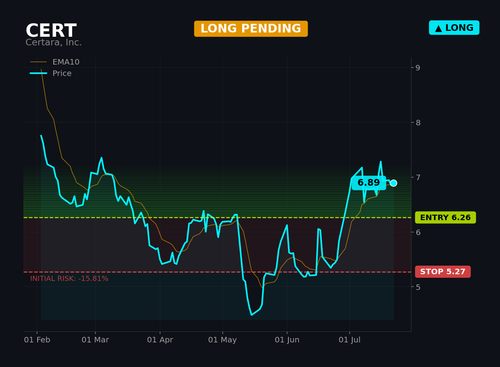
Task: Click the 6.89 current price tag
Action: tap(369, 183)
